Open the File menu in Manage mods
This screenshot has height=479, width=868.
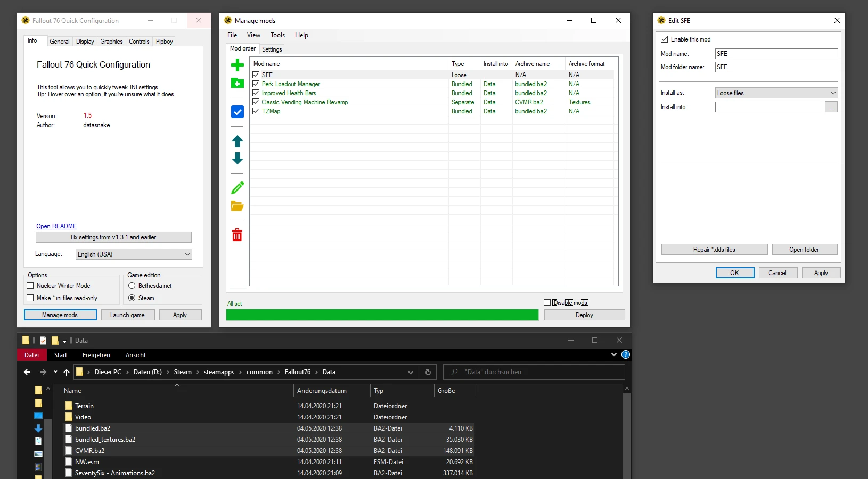[x=232, y=35]
